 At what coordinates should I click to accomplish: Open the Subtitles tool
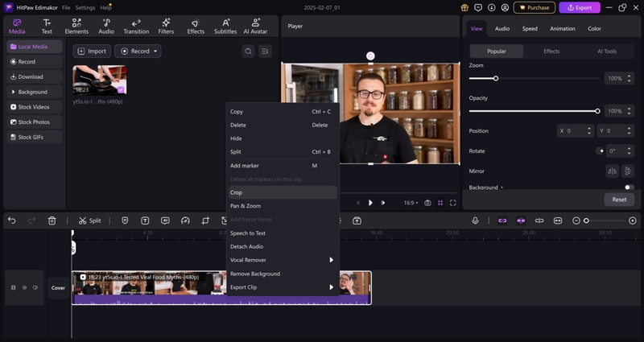point(225,27)
